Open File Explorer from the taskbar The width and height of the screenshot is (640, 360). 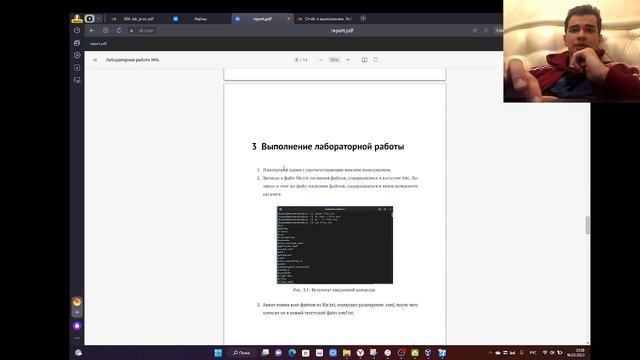(x=347, y=353)
